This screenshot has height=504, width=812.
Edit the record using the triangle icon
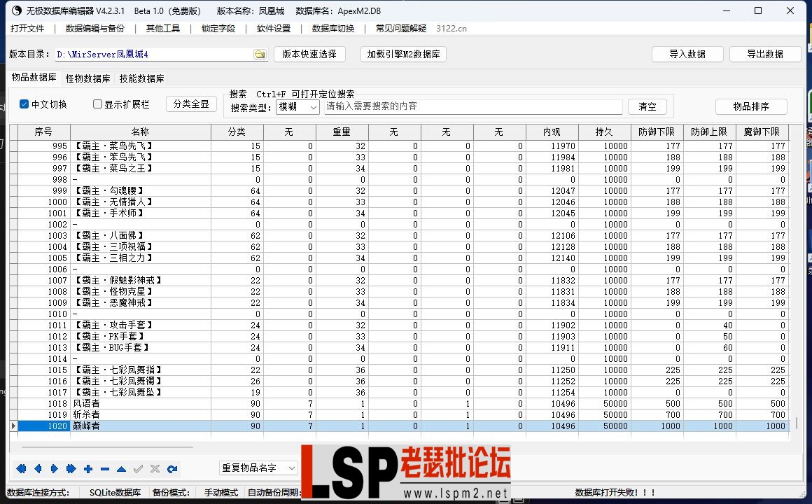121,469
